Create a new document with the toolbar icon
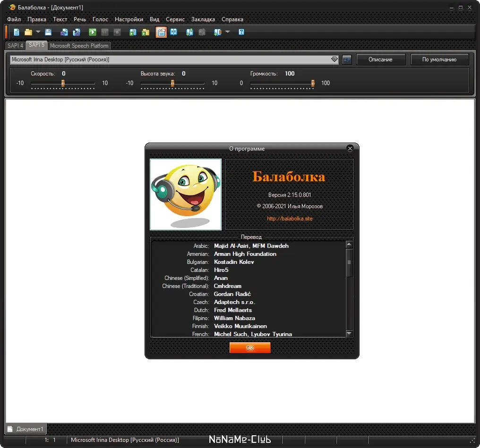 pos(17,32)
